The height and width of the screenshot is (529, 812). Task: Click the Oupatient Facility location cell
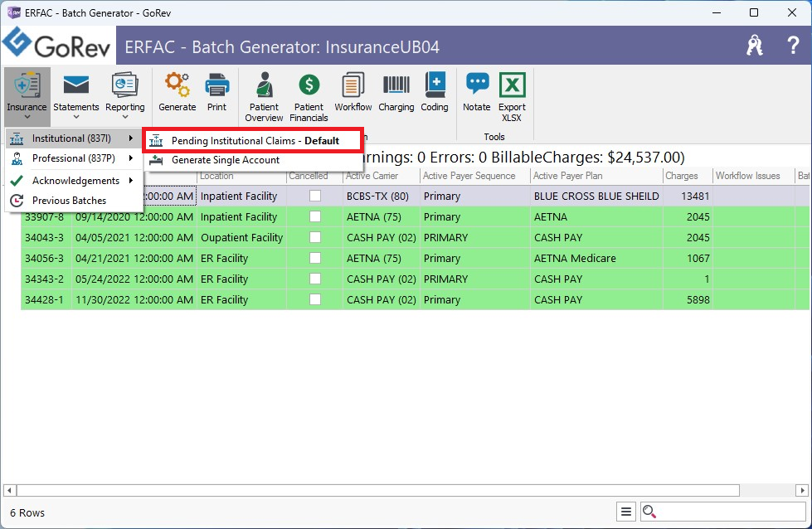coord(241,238)
